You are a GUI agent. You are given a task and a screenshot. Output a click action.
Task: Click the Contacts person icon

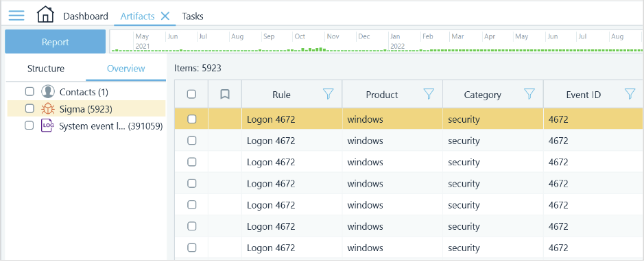pyautogui.click(x=47, y=91)
